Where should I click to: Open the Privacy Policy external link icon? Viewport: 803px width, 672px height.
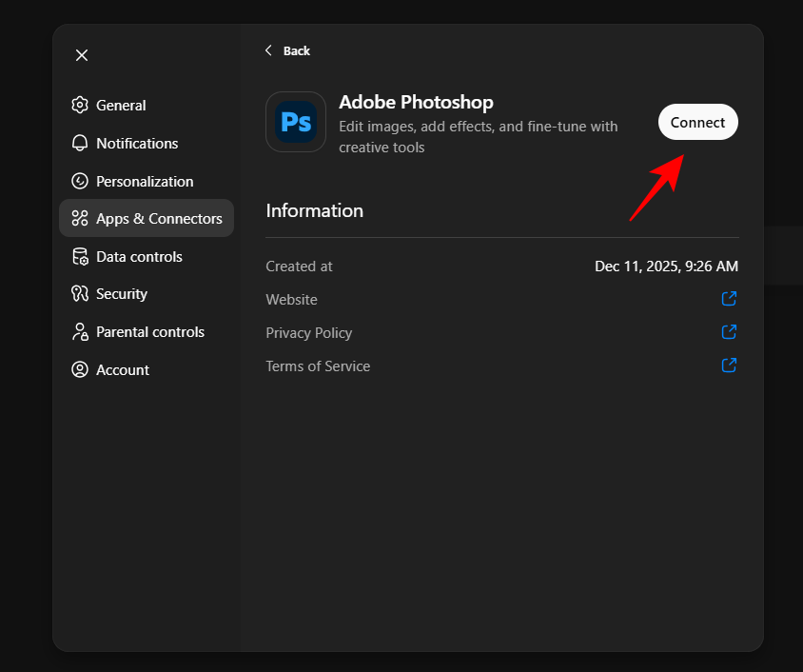click(x=729, y=332)
